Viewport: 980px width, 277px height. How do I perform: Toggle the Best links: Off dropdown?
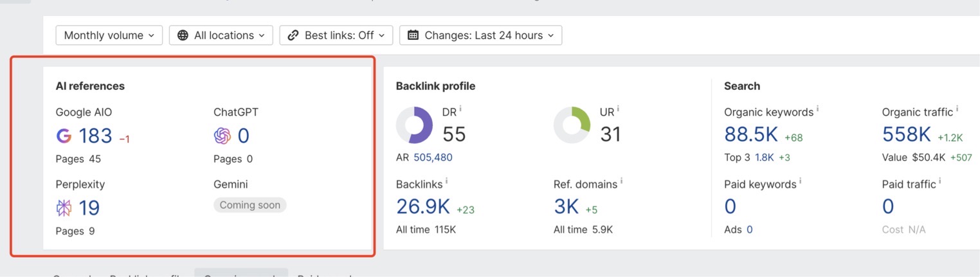(x=336, y=35)
